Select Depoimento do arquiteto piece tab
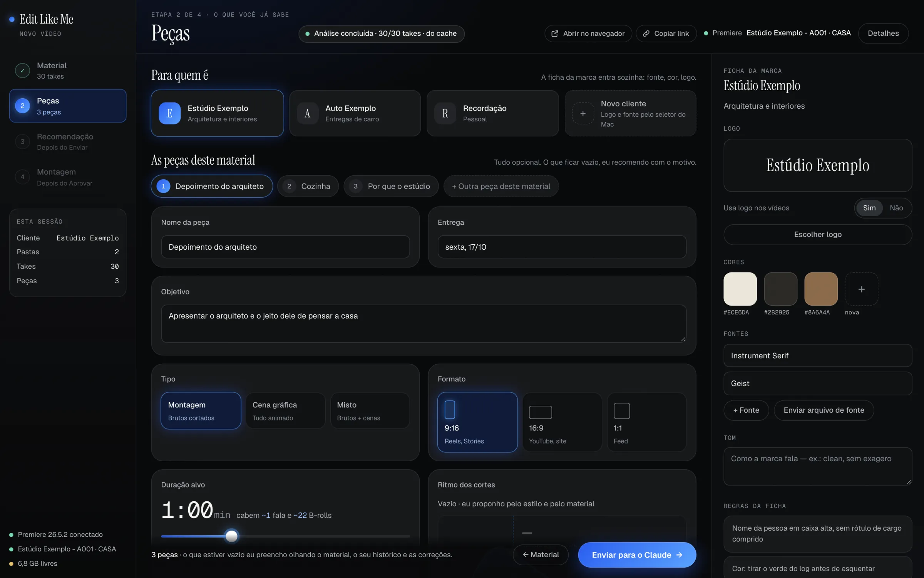This screenshot has height=578, width=924. tap(212, 186)
